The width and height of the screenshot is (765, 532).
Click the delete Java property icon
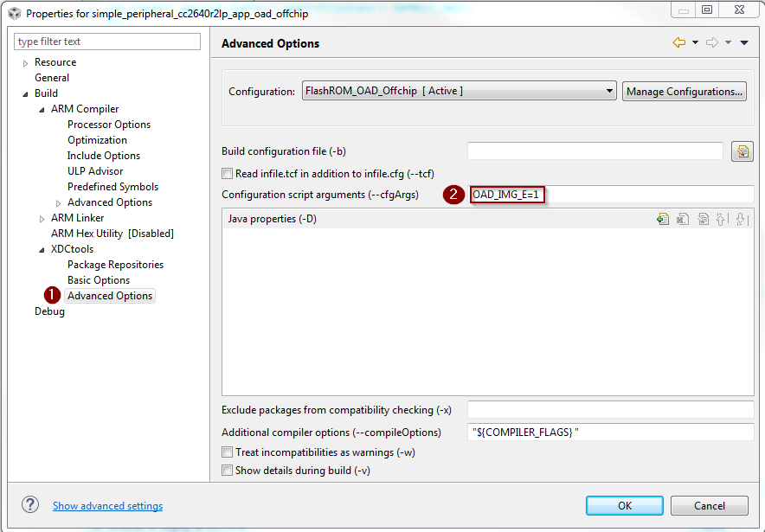coord(683,220)
